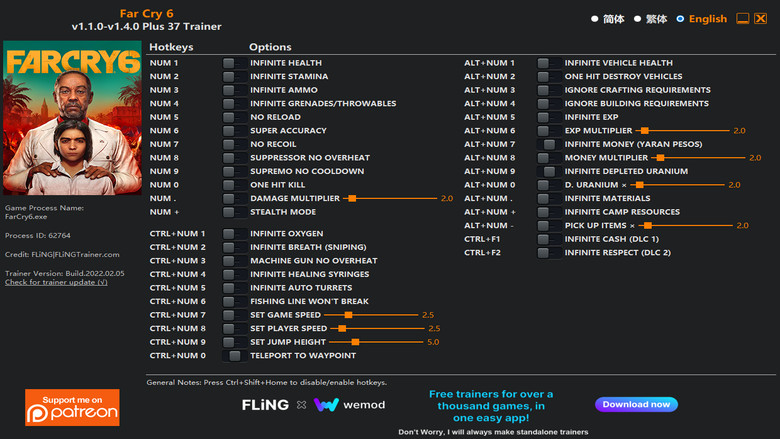This screenshot has height=439, width=780.
Task: Enable Infinite Materials toggle
Action: pos(549,198)
